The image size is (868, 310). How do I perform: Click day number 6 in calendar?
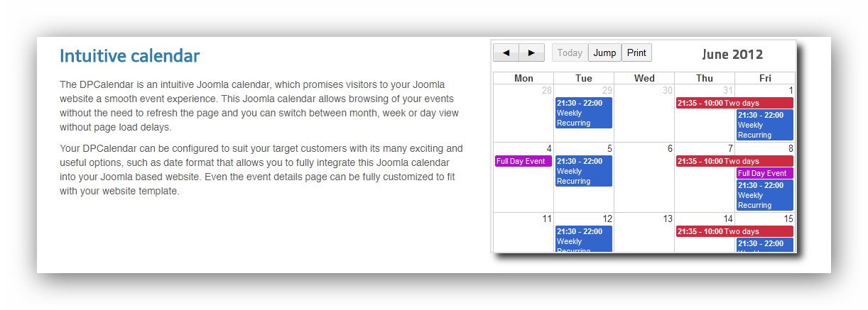click(669, 149)
